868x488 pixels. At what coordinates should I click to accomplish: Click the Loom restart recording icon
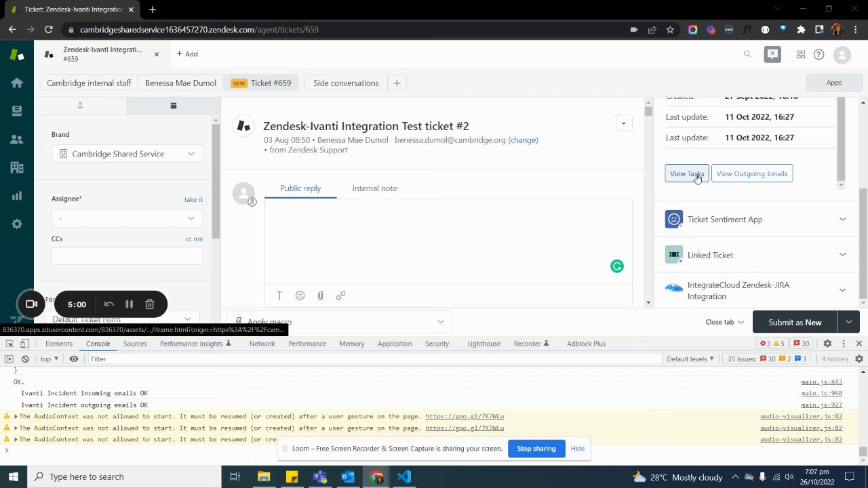(x=108, y=304)
